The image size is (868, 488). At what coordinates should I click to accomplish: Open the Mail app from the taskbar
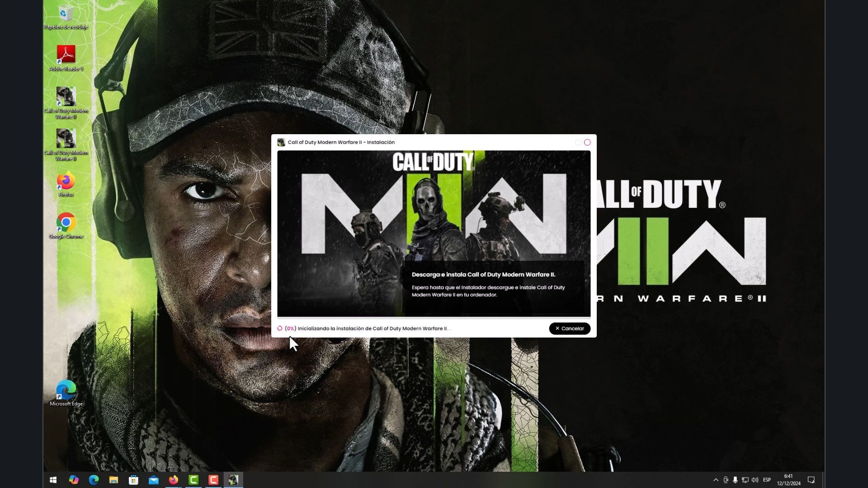click(x=154, y=480)
